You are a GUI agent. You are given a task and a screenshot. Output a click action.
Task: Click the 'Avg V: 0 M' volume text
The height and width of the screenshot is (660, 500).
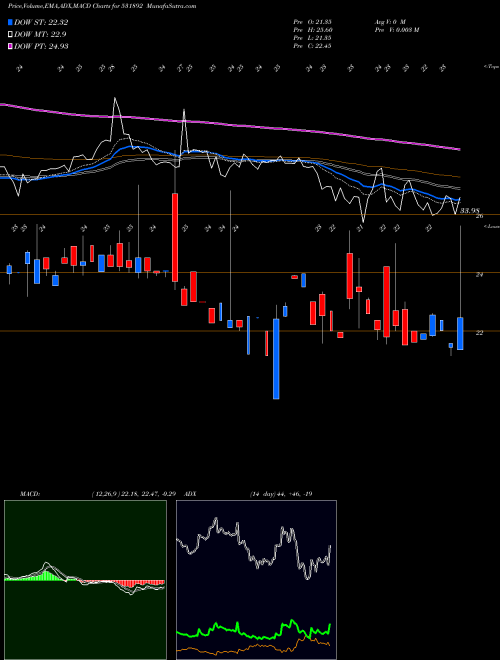pyautogui.click(x=389, y=22)
